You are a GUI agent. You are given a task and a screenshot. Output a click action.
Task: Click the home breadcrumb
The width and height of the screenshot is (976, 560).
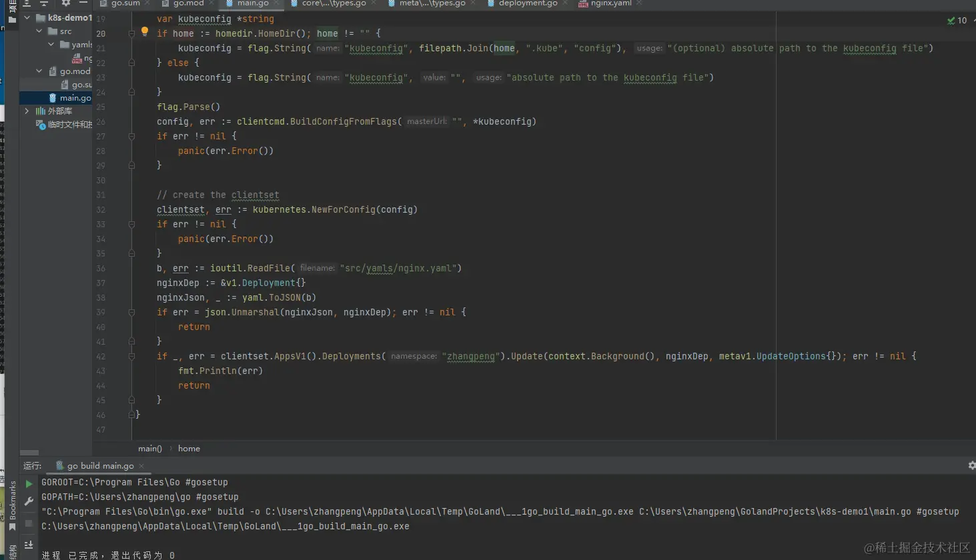pos(189,449)
